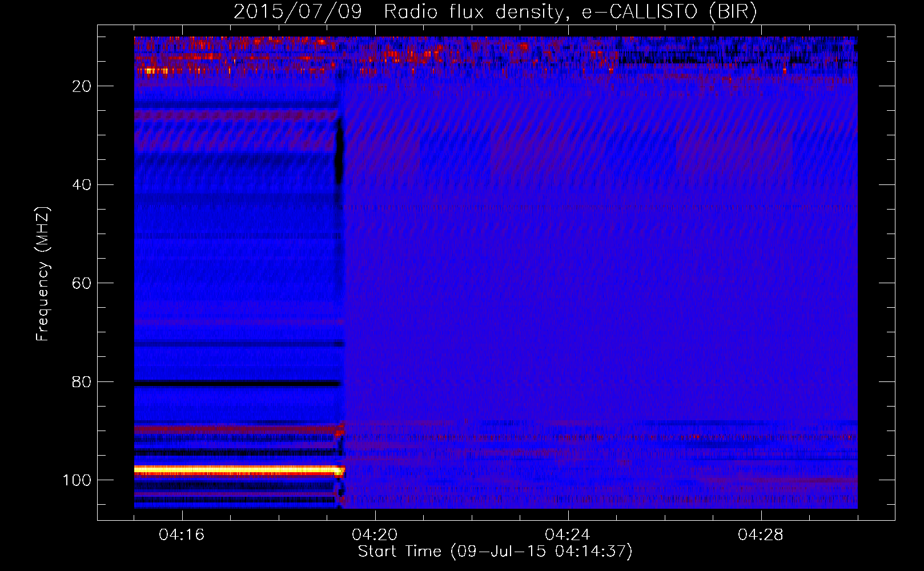
Task: Click the '20' frequency tick label
Action: (82, 86)
